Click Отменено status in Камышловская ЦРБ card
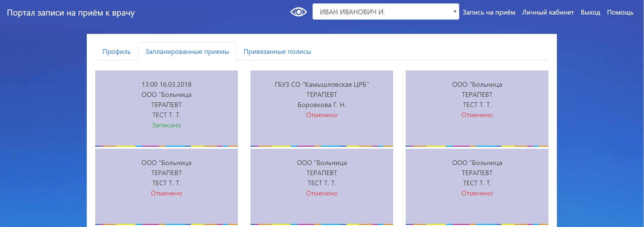Screen dimensions: 644x227 [322, 115]
